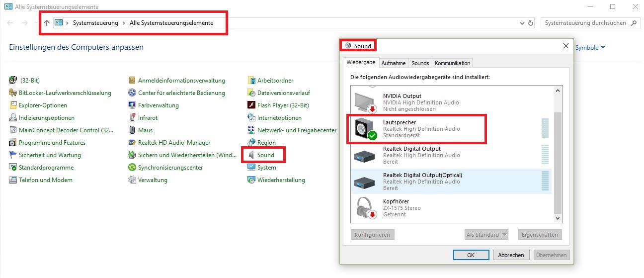Open the Verwaltung gear icon
The width and height of the screenshot is (644, 278).
(132, 180)
